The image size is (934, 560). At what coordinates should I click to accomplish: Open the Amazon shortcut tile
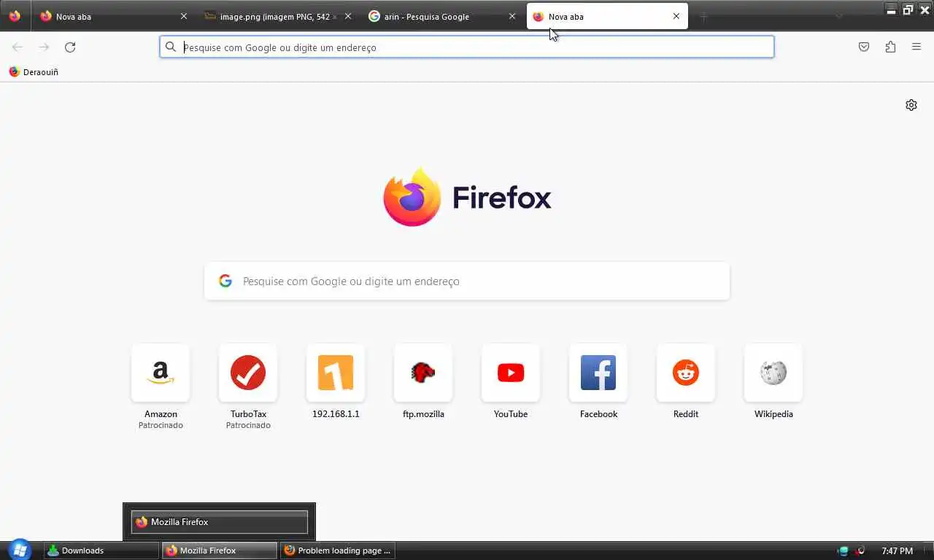pyautogui.click(x=161, y=373)
